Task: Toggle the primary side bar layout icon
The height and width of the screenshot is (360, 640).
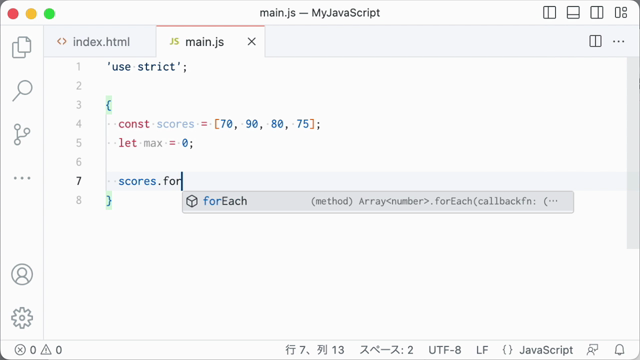Action: click(549, 13)
